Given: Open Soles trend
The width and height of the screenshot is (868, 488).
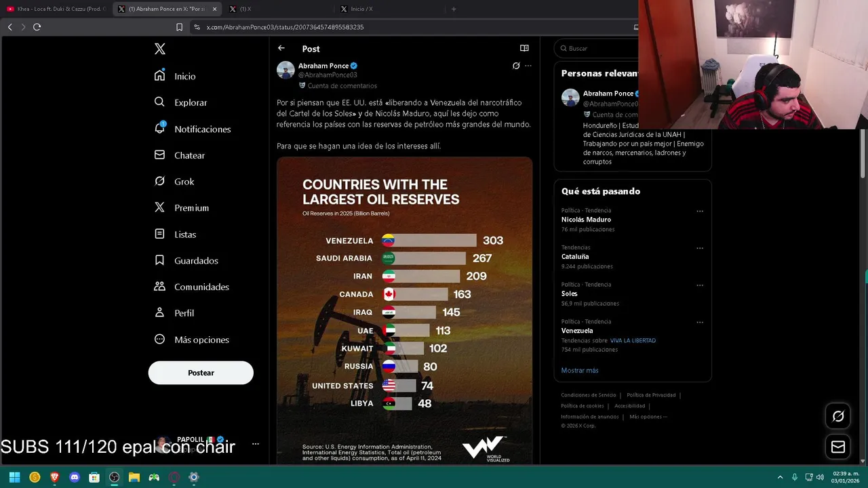Looking at the screenshot, I should (570, 293).
